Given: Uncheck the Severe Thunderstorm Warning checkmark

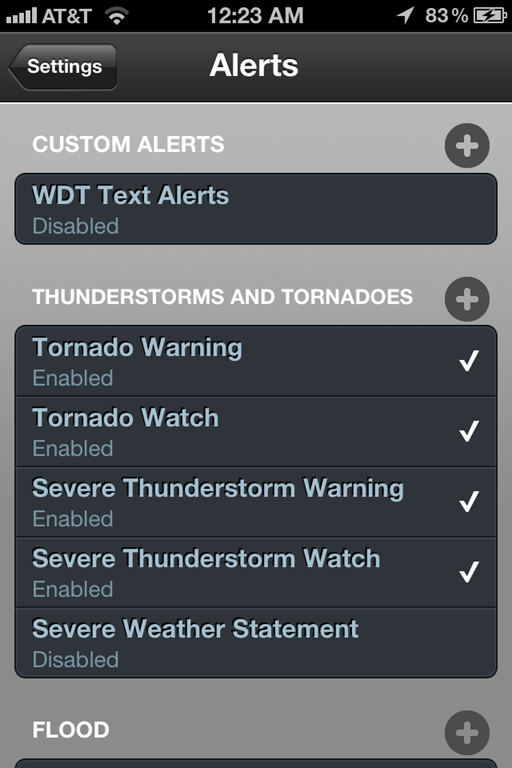Looking at the screenshot, I should pos(469,502).
